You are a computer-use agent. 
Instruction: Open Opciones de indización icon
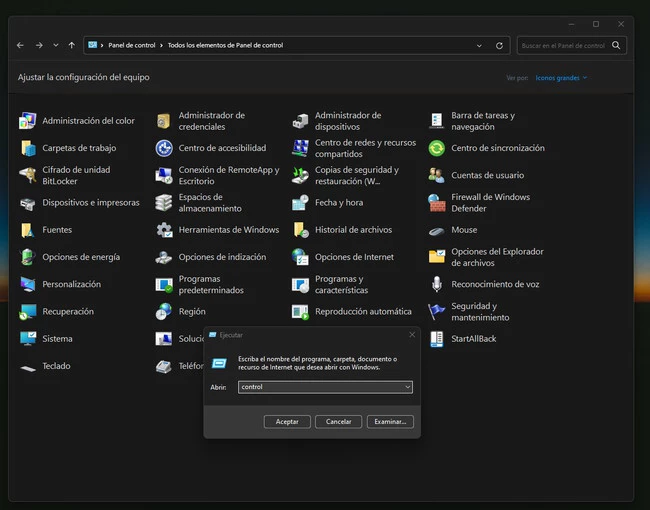tap(164, 257)
